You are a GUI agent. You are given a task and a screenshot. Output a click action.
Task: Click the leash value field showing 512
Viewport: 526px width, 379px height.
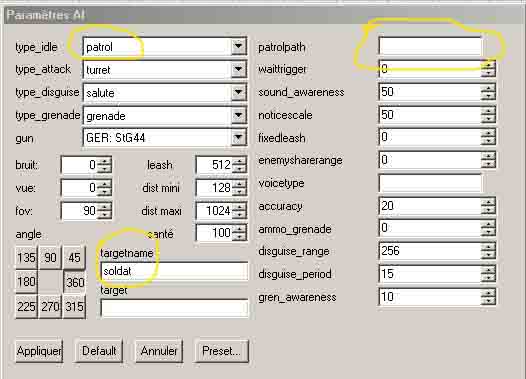coord(214,165)
